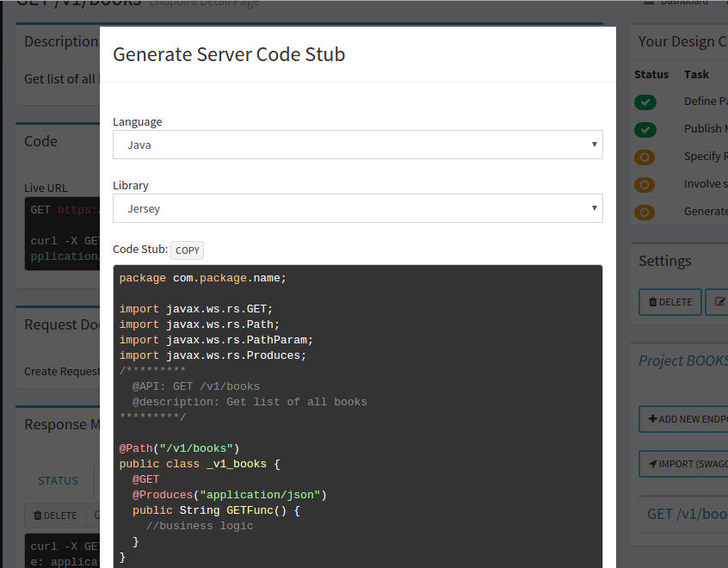Click the '@Path("/v1/books")' code line
The height and width of the screenshot is (568, 728).
coord(179,448)
